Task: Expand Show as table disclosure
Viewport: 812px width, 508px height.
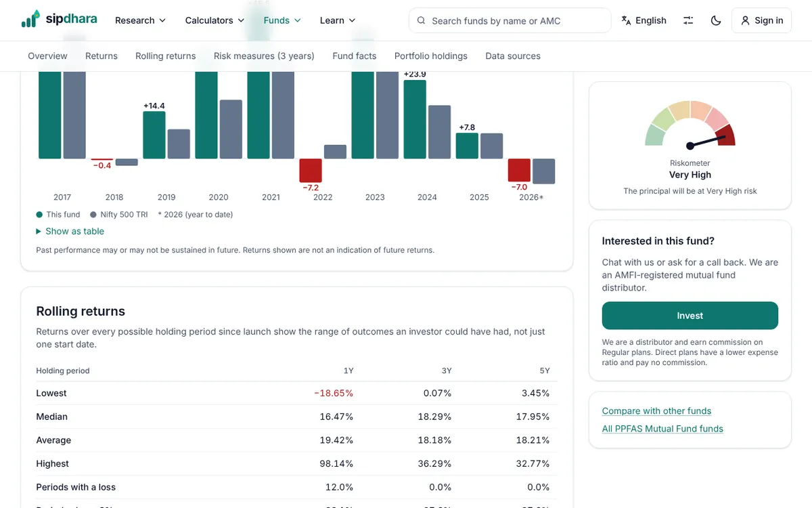Action: pos(70,231)
